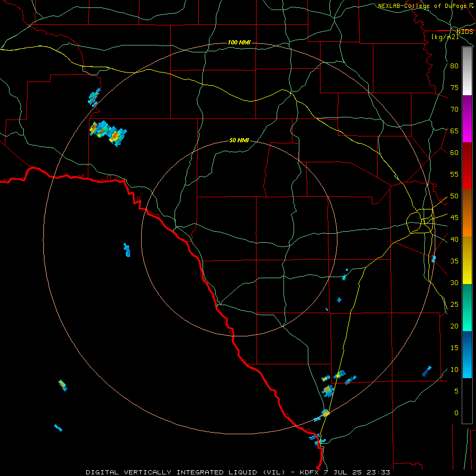
Task: Click the 15 value on the VIL scale
Action: pyautogui.click(x=454, y=348)
